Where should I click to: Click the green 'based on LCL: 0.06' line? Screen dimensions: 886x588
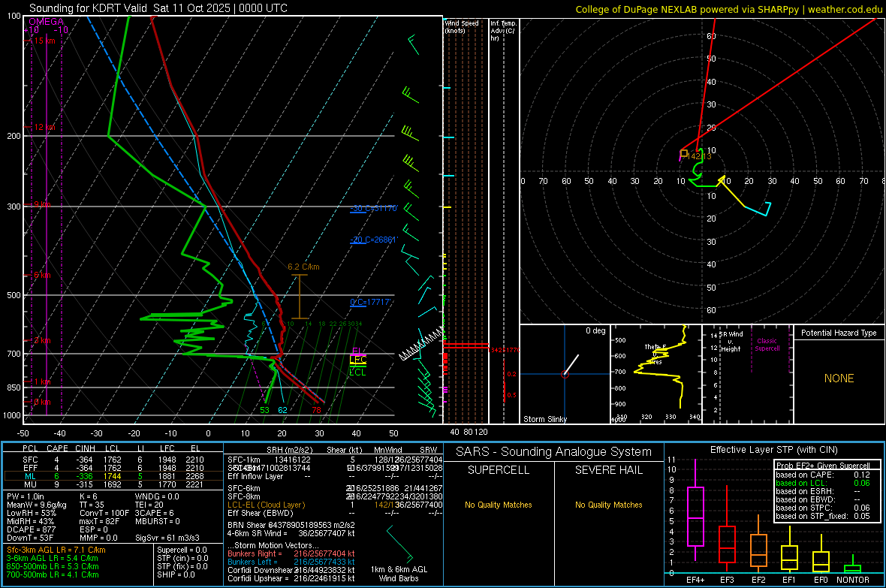tap(823, 483)
